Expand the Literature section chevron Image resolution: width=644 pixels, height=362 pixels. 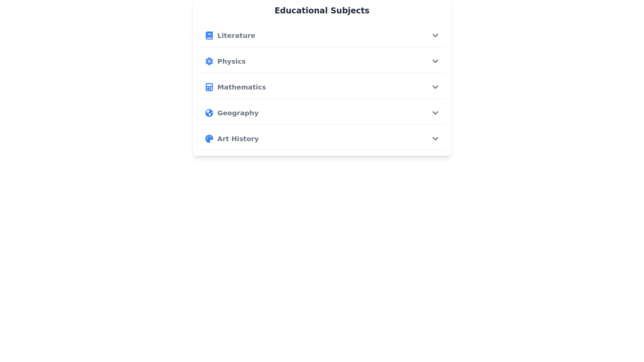435,36
